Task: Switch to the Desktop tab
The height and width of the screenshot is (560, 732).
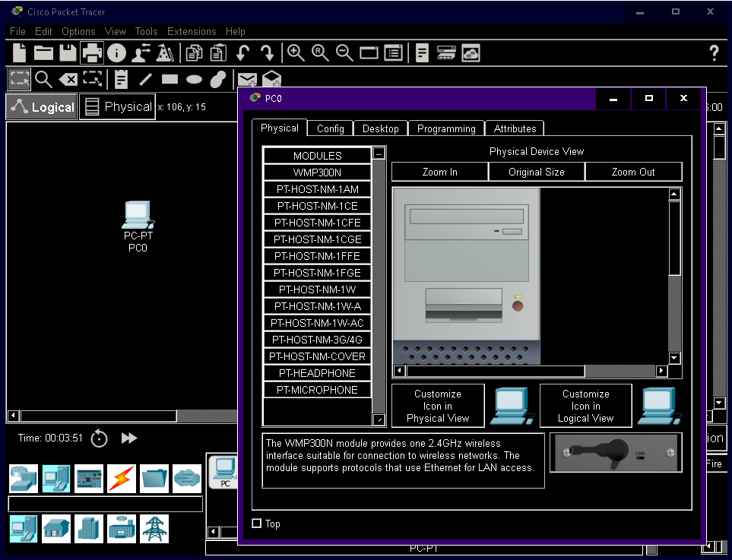Action: 380,128
